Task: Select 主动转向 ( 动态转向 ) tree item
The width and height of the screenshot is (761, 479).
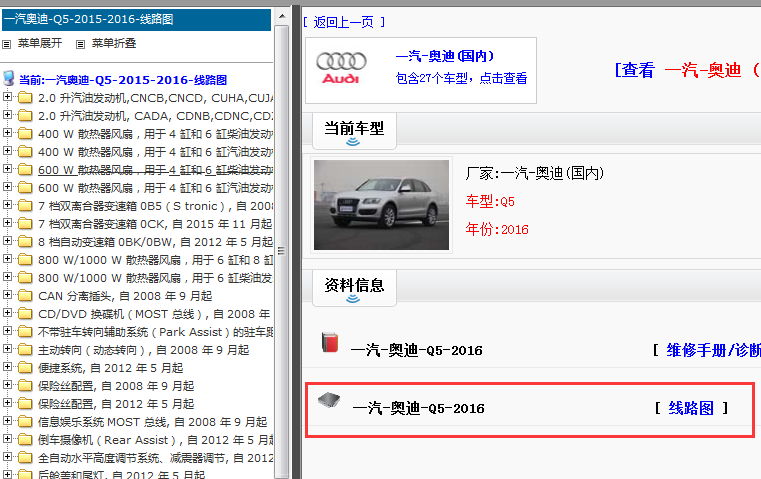Action: pos(144,350)
